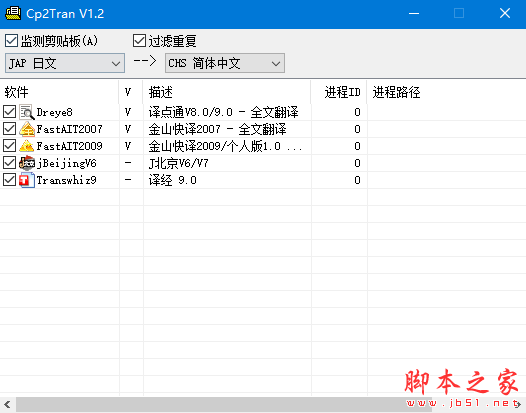Click the jBeijingV6 program icon
This screenshot has height=413, width=526.
[x=27, y=163]
